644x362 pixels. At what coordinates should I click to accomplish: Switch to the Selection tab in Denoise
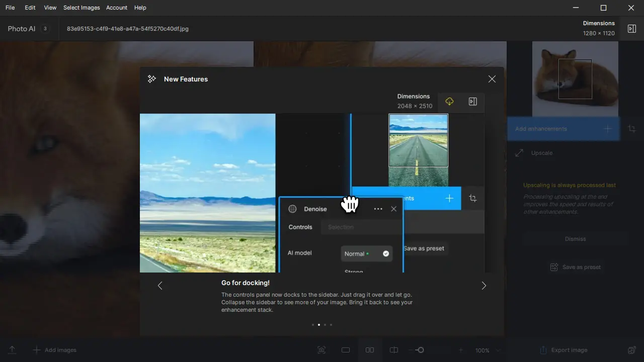click(x=341, y=227)
